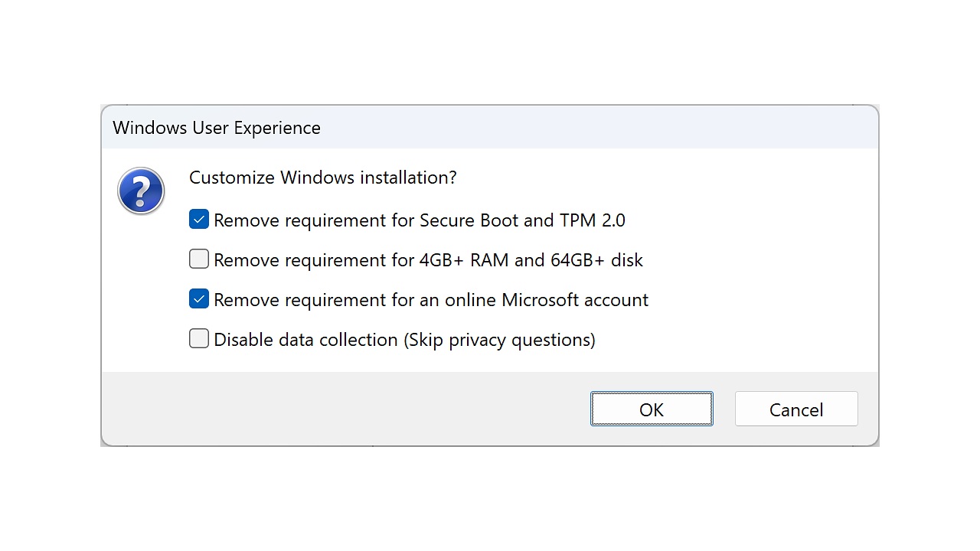Click the gray footer area left of OK

pyautogui.click(x=345, y=409)
